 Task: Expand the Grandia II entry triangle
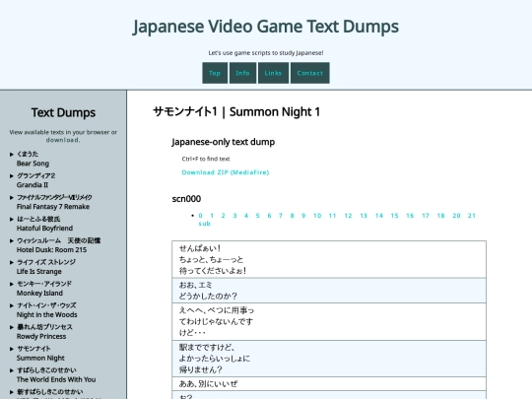[12, 176]
